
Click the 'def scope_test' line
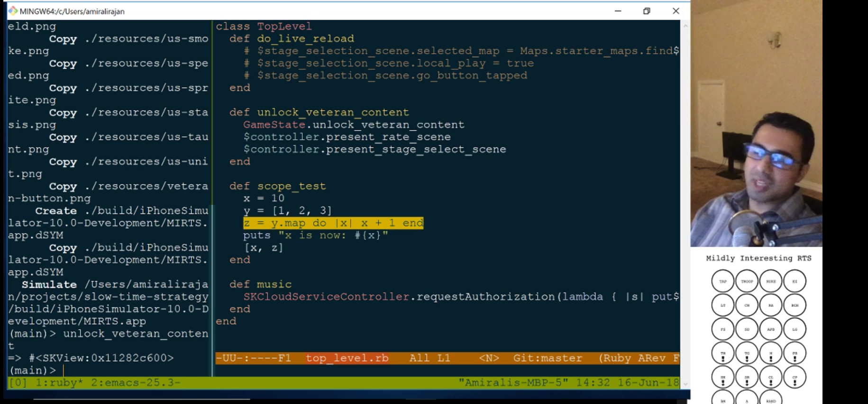(278, 186)
